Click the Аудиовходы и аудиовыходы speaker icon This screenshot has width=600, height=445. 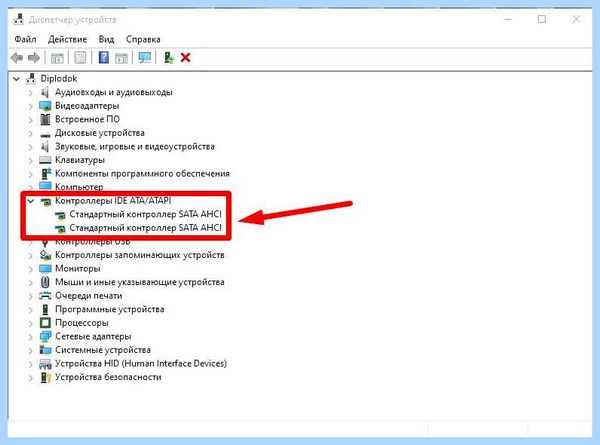coord(45,92)
